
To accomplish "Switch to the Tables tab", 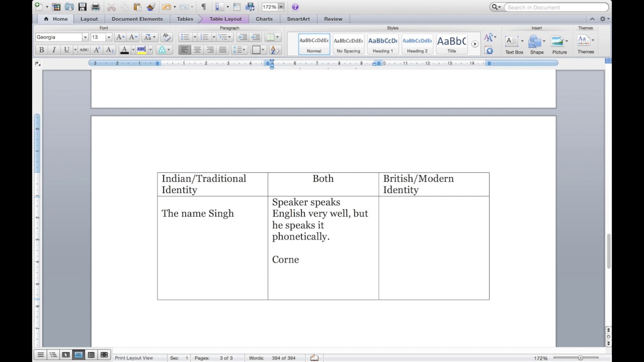I will click(x=185, y=19).
